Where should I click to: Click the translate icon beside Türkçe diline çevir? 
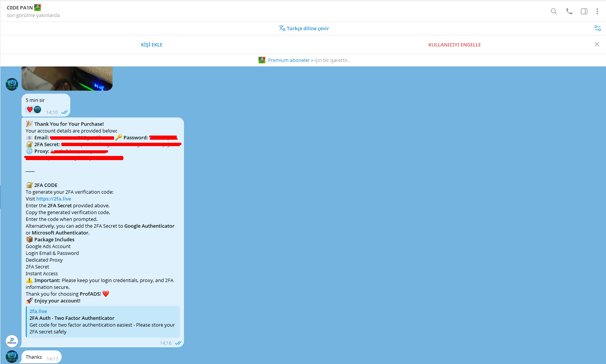(x=282, y=28)
